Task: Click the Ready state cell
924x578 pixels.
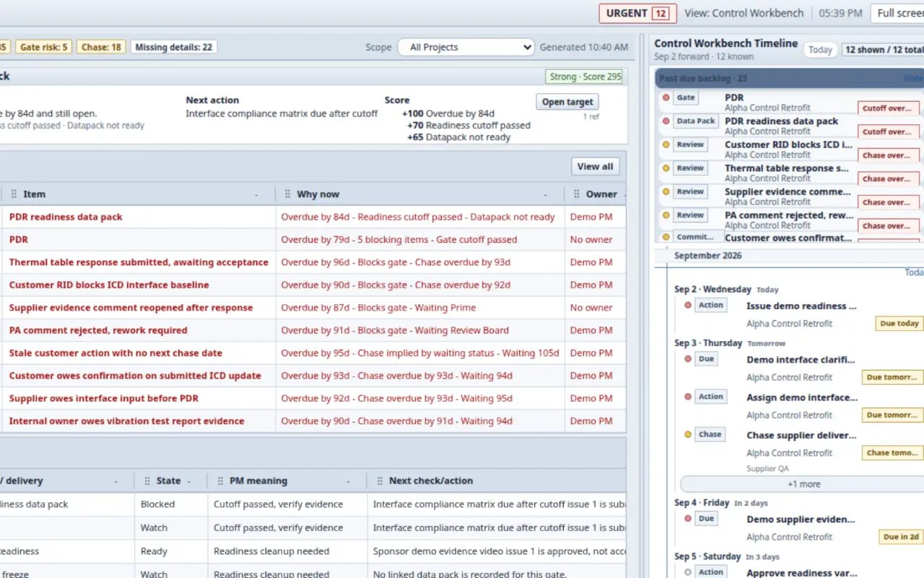Action: point(170,551)
